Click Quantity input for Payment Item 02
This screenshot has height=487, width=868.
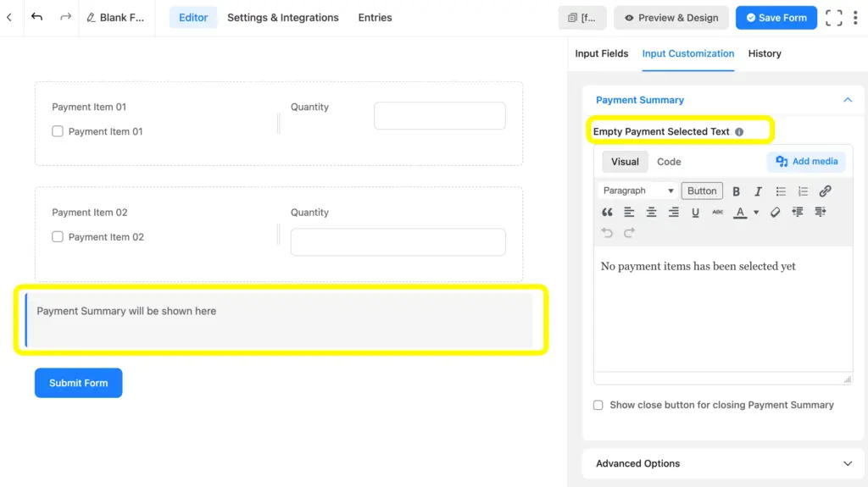pos(398,242)
